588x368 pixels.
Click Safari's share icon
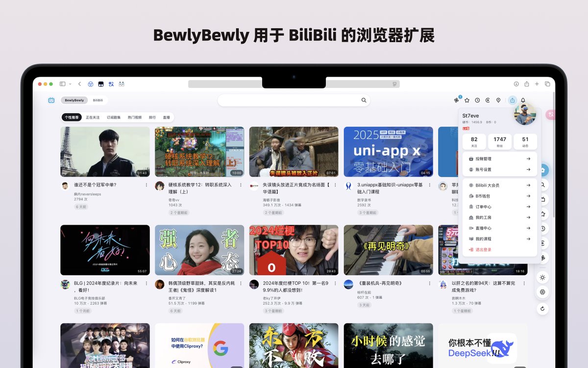pos(527,84)
